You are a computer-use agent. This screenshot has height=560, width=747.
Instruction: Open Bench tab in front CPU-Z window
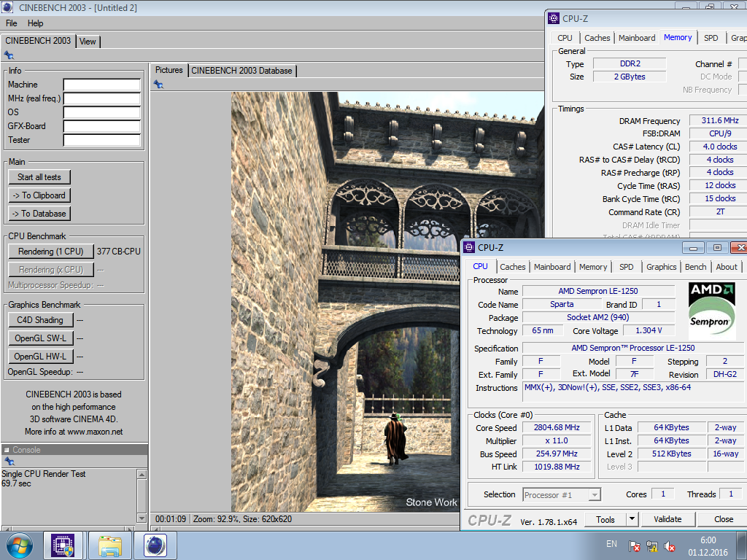(x=695, y=267)
